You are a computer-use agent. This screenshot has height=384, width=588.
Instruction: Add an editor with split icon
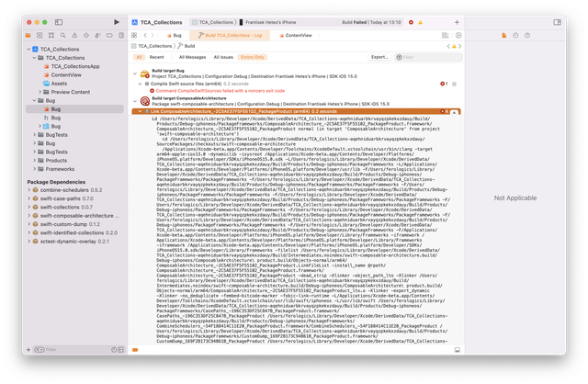[458, 35]
